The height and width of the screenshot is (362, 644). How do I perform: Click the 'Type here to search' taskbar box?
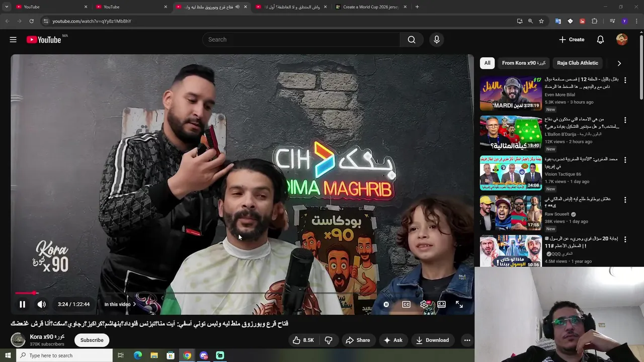[64, 355]
